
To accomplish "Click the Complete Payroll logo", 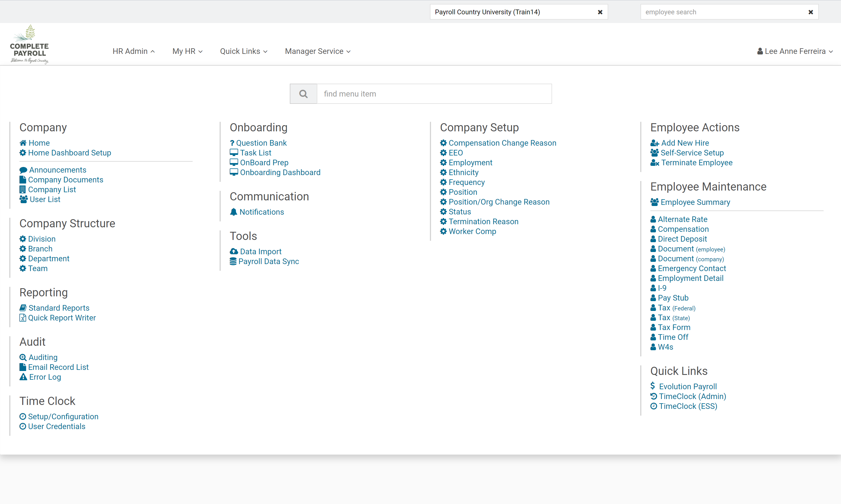I will click(29, 44).
